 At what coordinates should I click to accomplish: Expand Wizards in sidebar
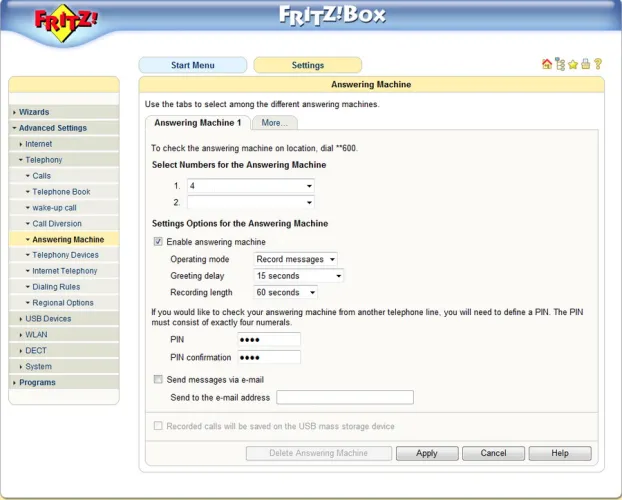click(x=64, y=112)
